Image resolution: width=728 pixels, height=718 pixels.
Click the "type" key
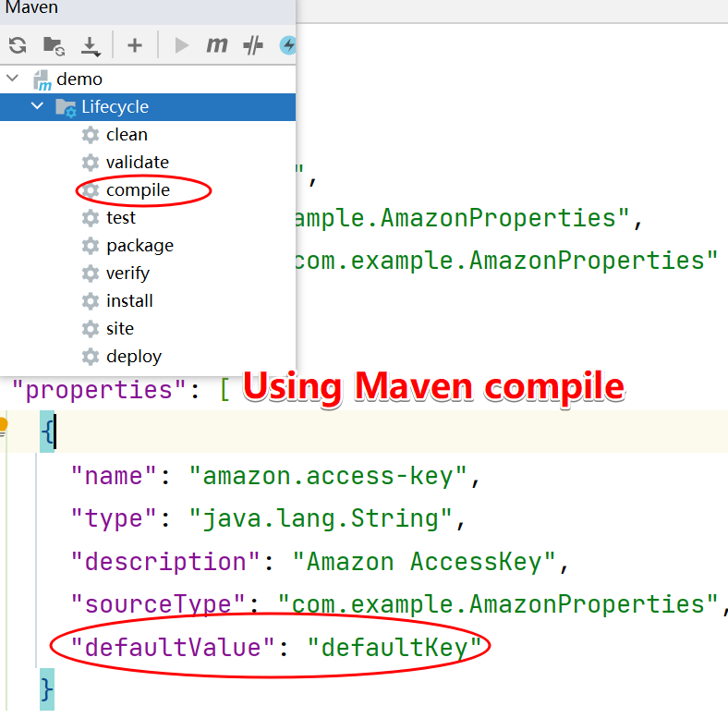[114, 518]
